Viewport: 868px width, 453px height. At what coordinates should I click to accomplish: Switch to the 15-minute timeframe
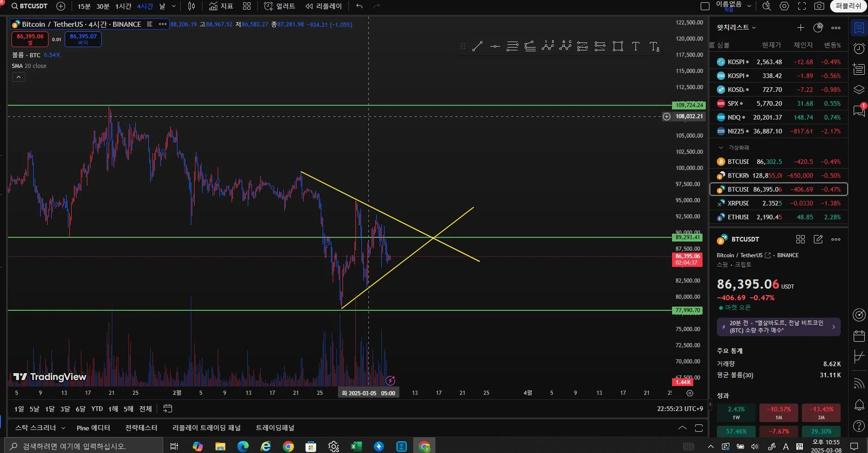(84, 6)
